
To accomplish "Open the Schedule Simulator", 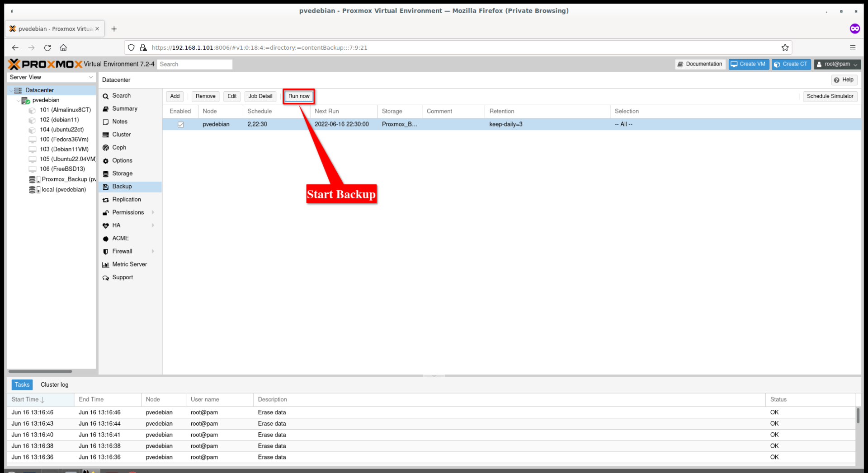I will (830, 96).
